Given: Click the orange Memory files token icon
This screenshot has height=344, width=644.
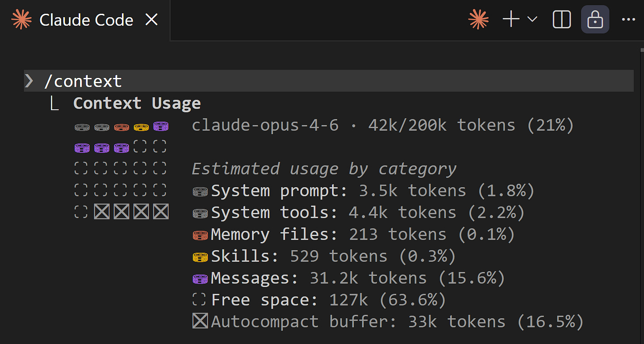Looking at the screenshot, I should tap(200, 234).
